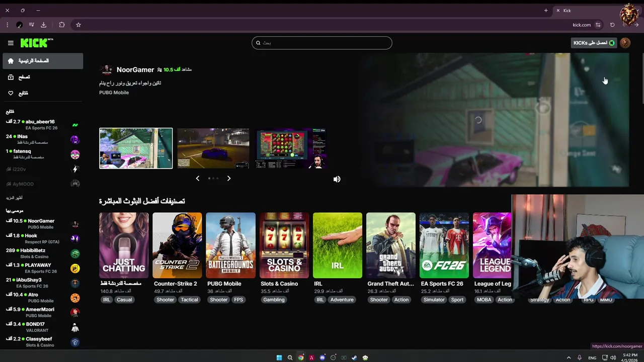Click the search magnifier icon in Kick search bar
The width and height of the screenshot is (644, 362).
click(x=258, y=43)
